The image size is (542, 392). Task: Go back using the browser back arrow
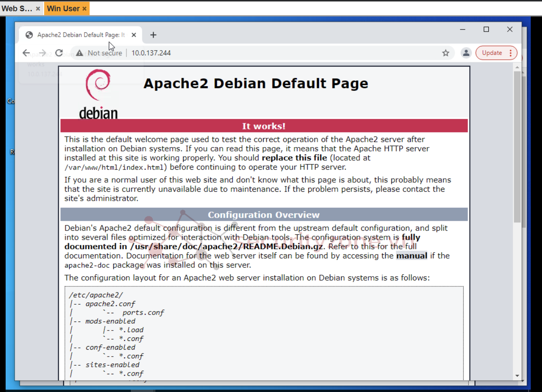(26, 53)
